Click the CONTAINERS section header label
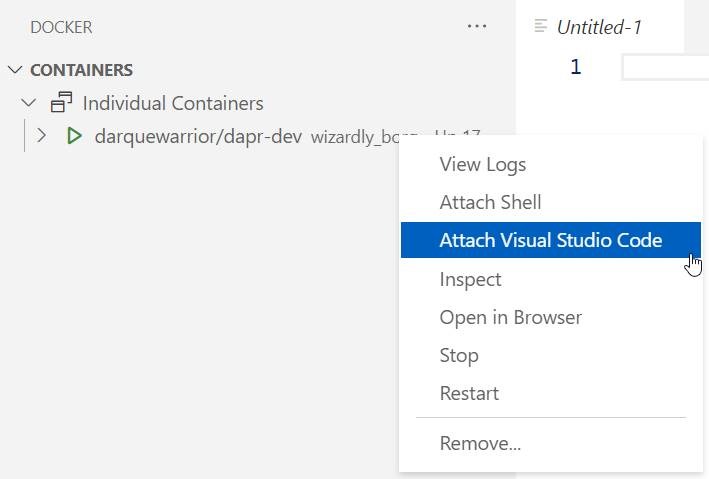The width and height of the screenshot is (709, 479). (x=81, y=70)
